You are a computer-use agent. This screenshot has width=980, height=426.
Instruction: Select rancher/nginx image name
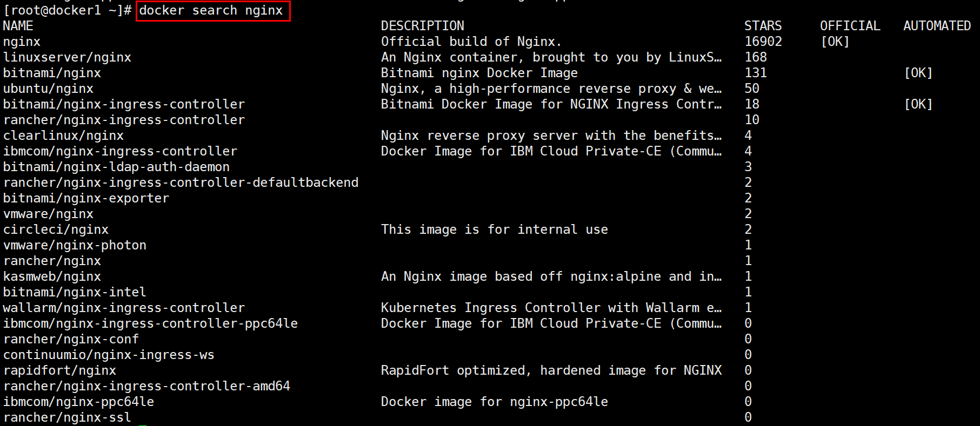52,261
